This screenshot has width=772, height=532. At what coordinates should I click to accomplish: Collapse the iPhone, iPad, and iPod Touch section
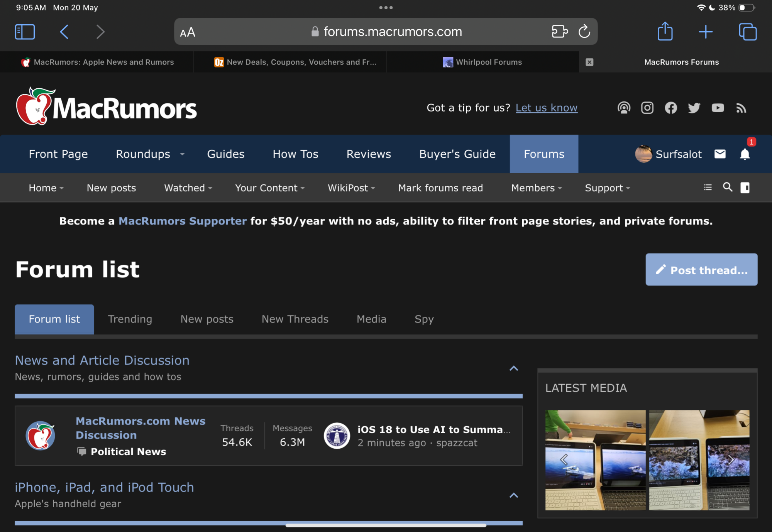(513, 495)
